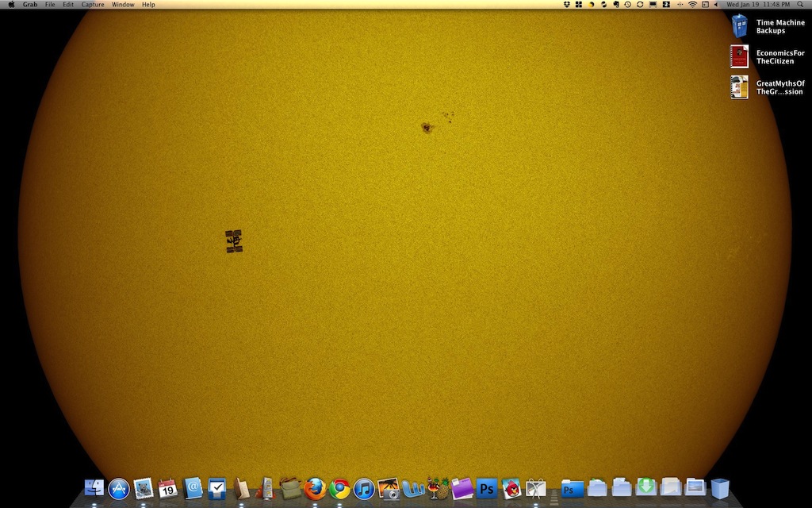
Task: Select the EconomicsForTheCitizen file on desktop
Action: click(740, 56)
